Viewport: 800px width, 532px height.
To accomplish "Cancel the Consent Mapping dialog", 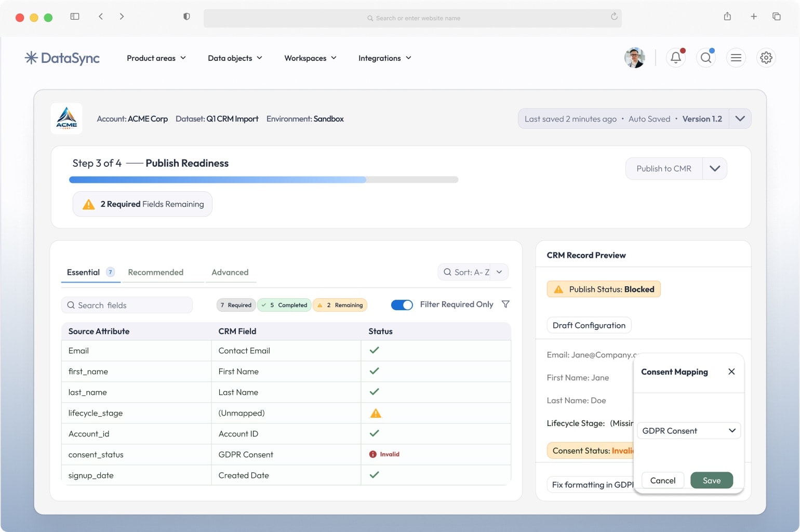I will (x=663, y=481).
